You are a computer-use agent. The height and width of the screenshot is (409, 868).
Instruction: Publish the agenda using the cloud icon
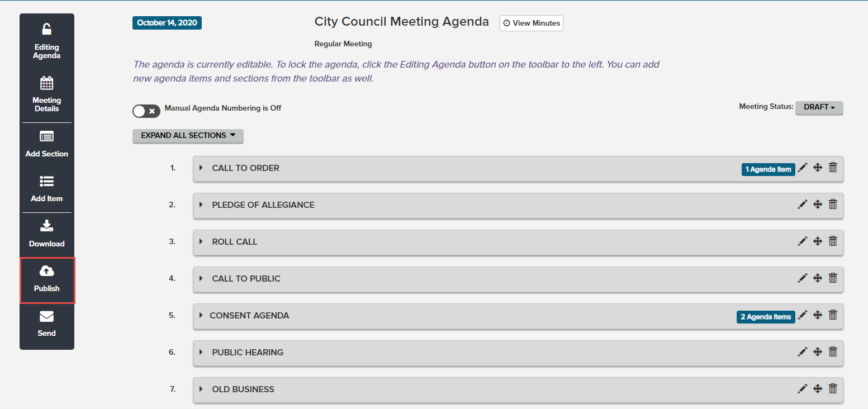point(47,271)
